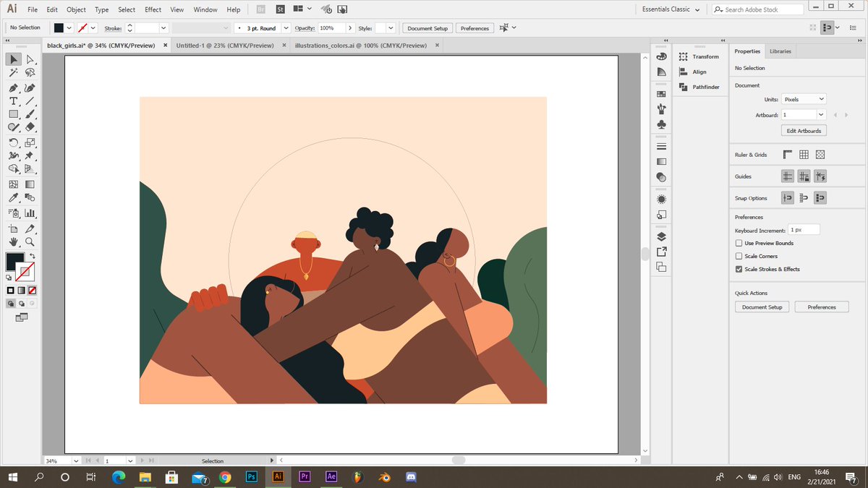Click the Edit Artboards button
The height and width of the screenshot is (488, 868).
tap(804, 131)
